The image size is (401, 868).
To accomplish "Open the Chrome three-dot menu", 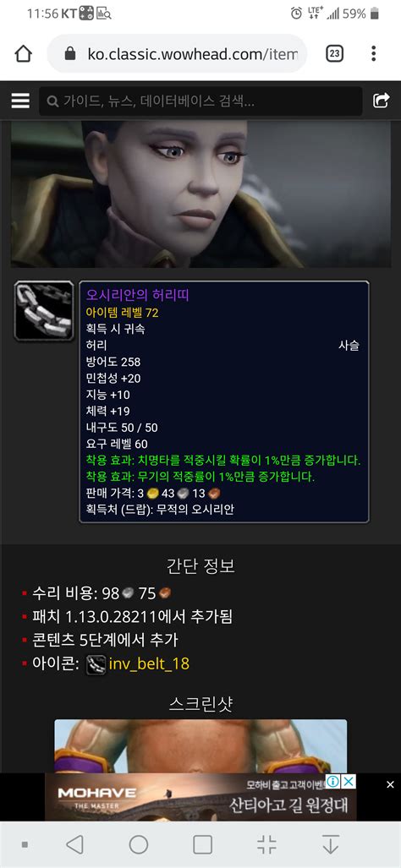I will click(374, 54).
